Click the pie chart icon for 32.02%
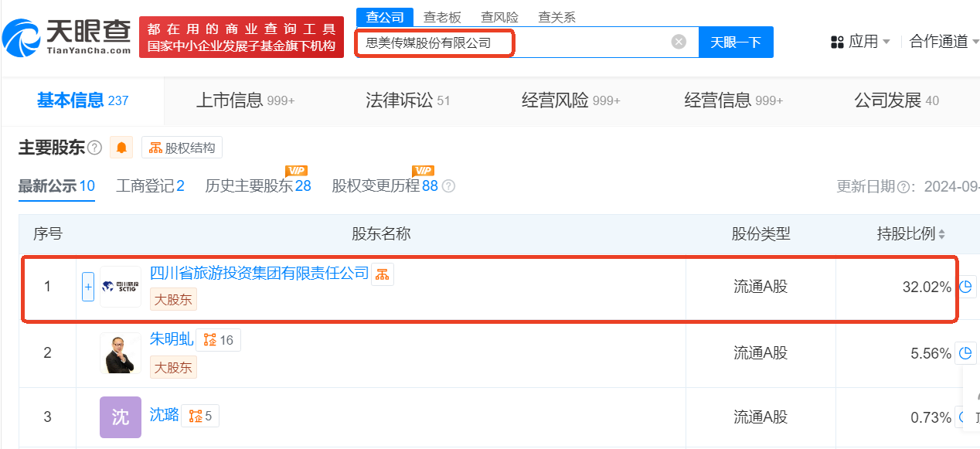Screen dimensions: 980x449 (x=966, y=287)
